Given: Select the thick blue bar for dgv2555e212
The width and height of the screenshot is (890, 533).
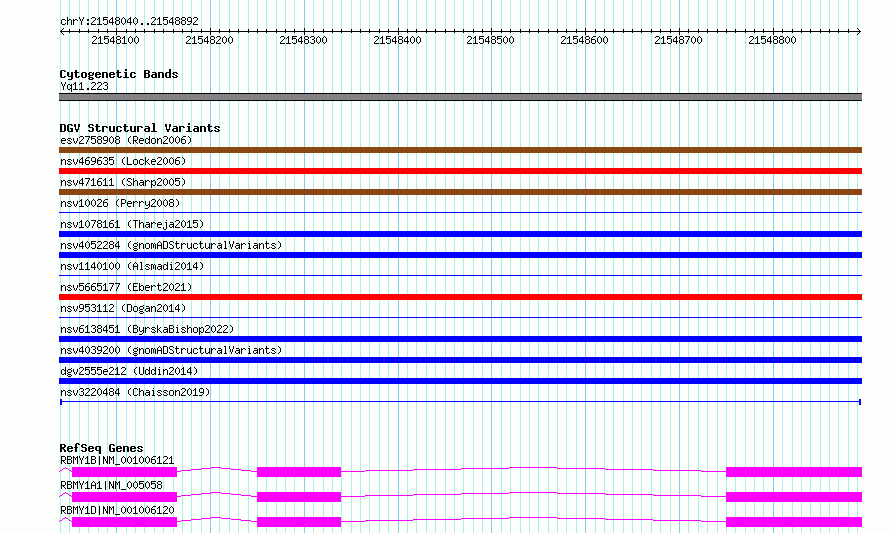Looking at the screenshot, I should 460,381.
